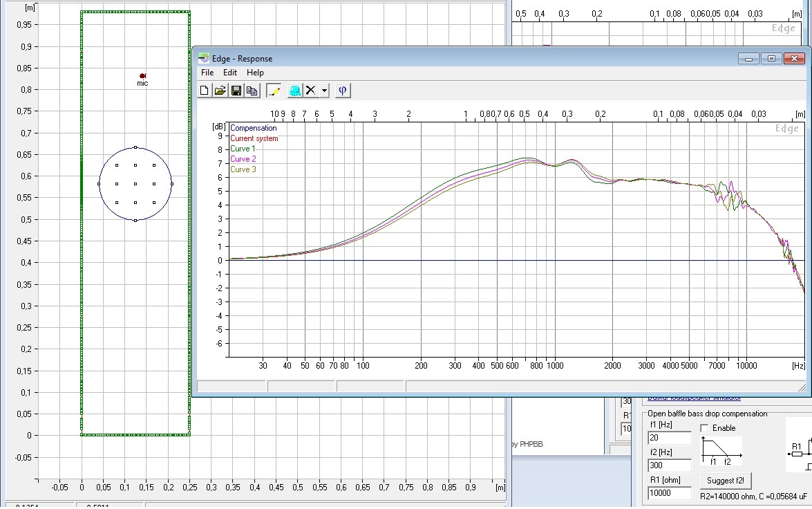The width and height of the screenshot is (812, 509).
Task: Open the Help menu
Action: (x=255, y=73)
